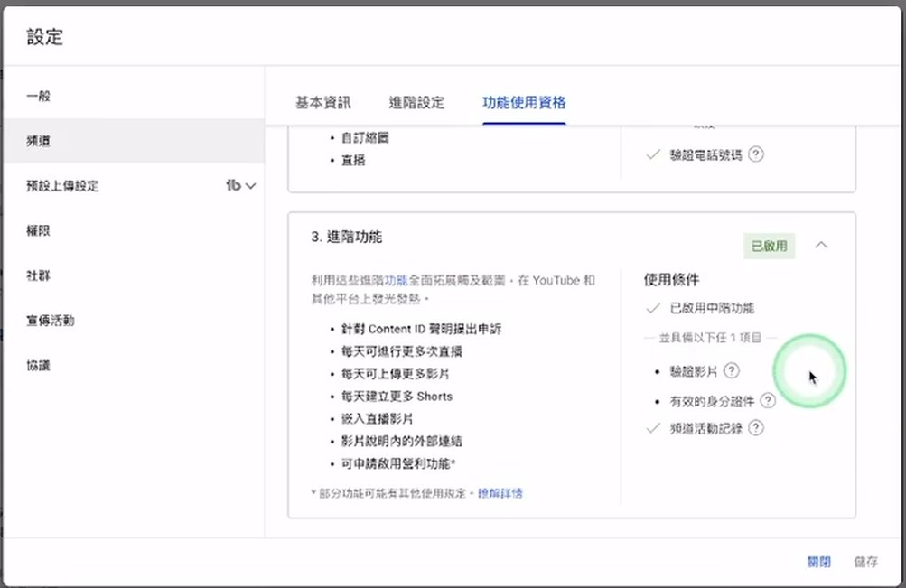Click the 已啟用 status badge
Viewport: 906px width, 588px height.
pyautogui.click(x=769, y=246)
